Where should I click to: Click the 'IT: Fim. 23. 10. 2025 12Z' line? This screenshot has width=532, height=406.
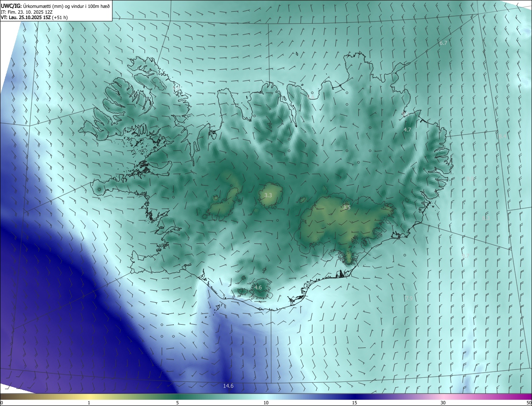27,12
